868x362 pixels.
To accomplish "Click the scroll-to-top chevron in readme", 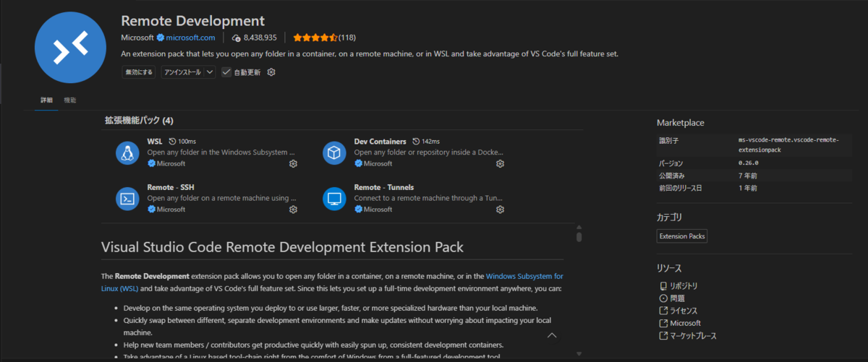I will coord(552,335).
